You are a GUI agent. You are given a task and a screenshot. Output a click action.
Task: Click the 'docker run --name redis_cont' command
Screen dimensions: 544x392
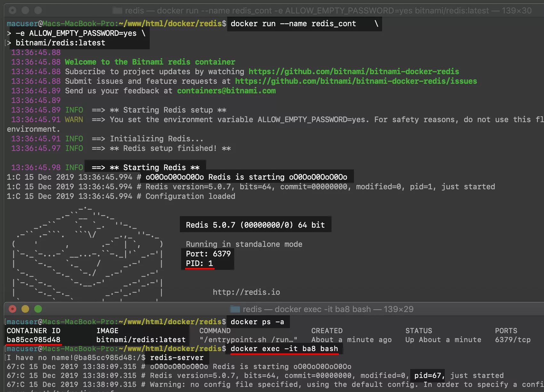293,24
